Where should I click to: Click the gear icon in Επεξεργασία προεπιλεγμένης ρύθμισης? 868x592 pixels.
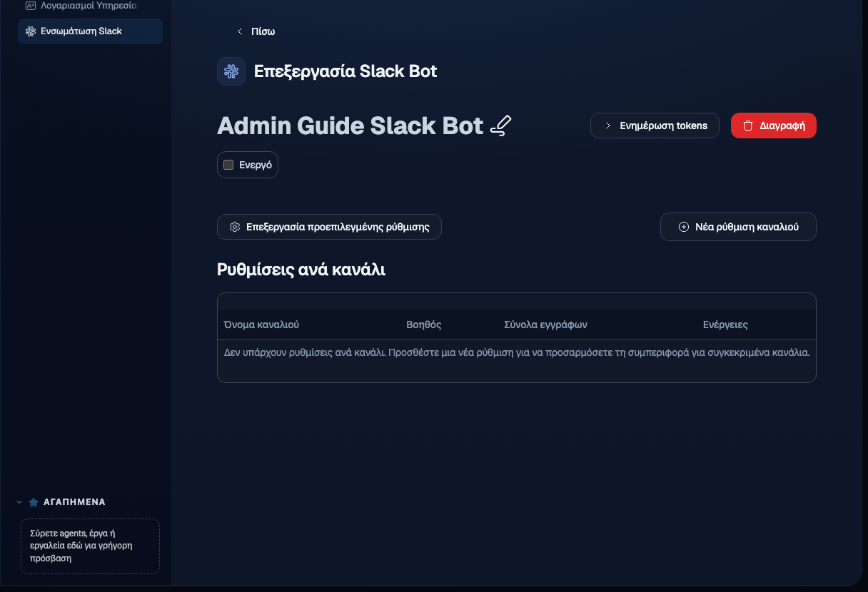coord(234,227)
